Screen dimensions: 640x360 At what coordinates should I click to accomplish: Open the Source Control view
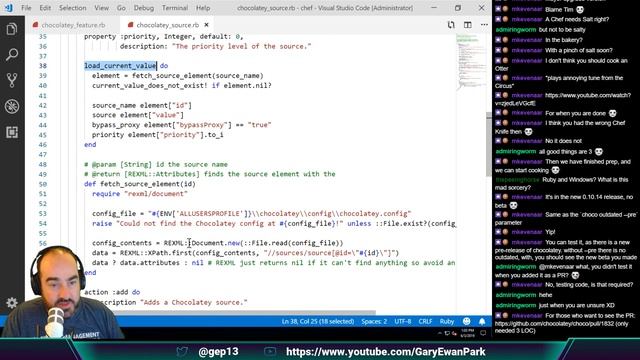[11, 80]
